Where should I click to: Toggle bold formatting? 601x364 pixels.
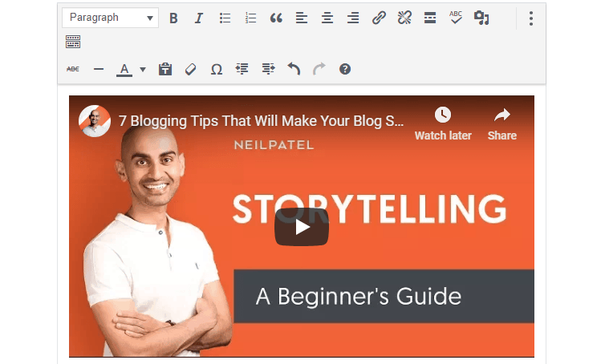[173, 18]
